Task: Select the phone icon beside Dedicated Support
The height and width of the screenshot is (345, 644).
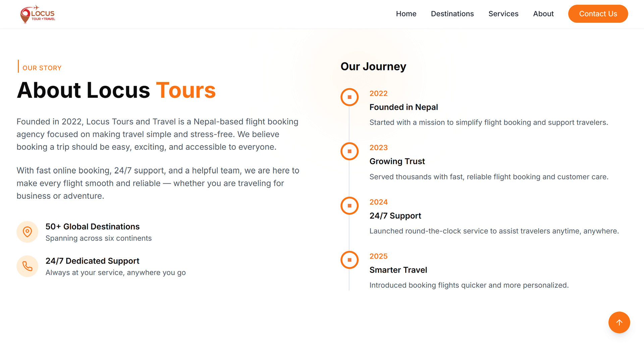Action: [27, 266]
